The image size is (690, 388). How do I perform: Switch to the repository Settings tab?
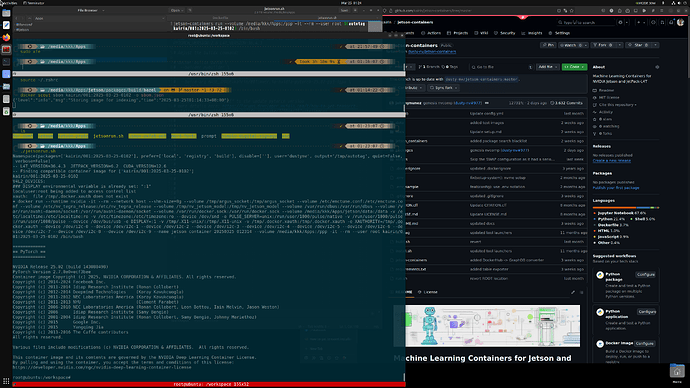(x=559, y=33)
